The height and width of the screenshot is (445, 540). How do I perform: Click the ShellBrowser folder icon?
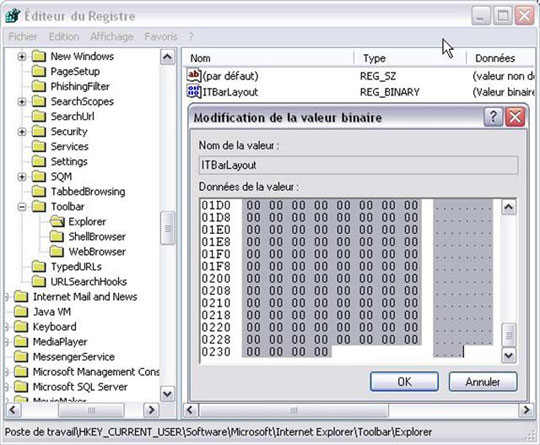[56, 236]
